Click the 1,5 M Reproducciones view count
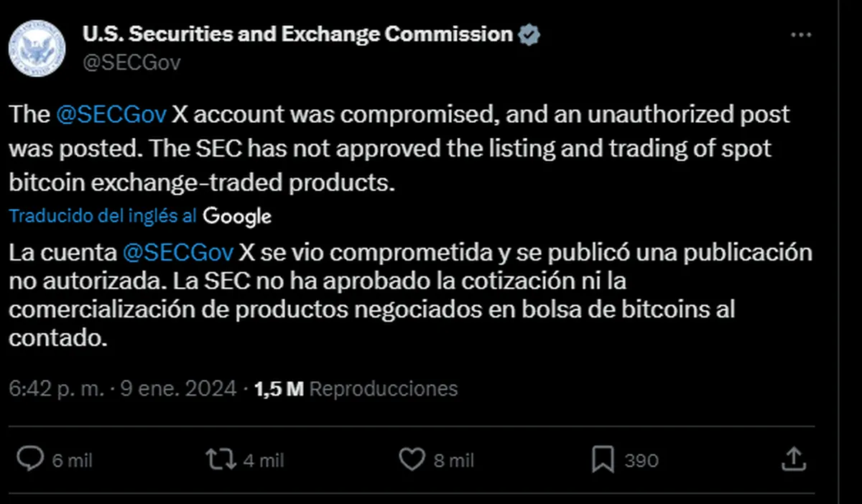The width and height of the screenshot is (862, 504). point(356,388)
